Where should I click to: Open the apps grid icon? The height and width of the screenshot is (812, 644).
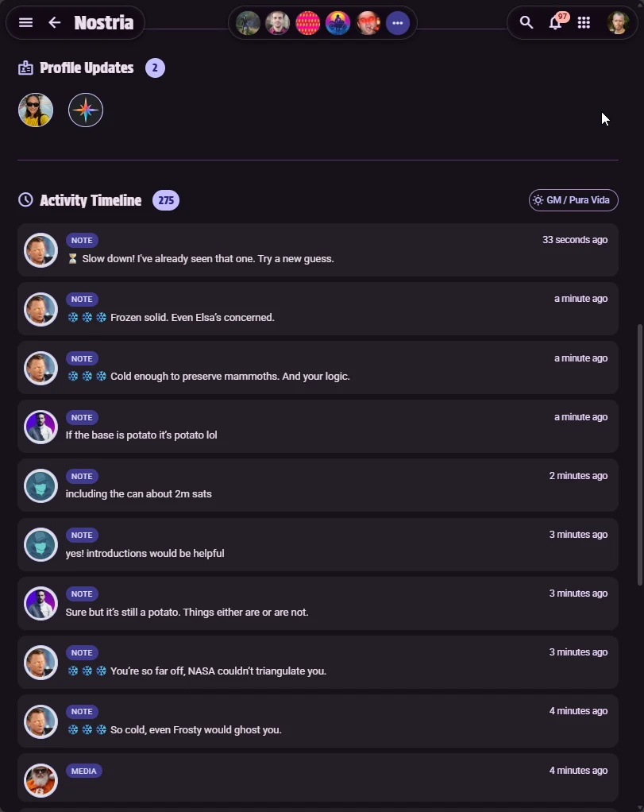584,22
